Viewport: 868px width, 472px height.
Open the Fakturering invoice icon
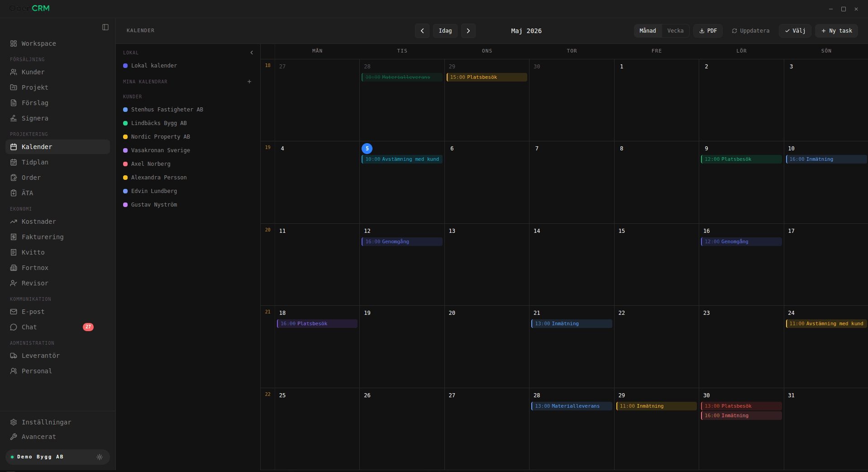coord(14,237)
